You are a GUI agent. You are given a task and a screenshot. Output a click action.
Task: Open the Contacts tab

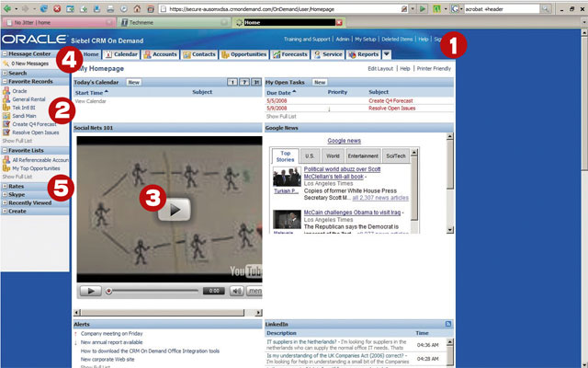point(199,54)
